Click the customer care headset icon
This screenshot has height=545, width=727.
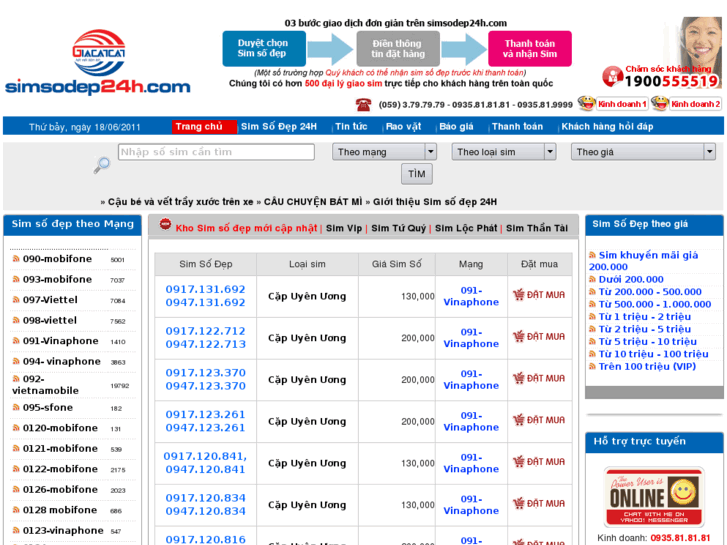[x=612, y=76]
